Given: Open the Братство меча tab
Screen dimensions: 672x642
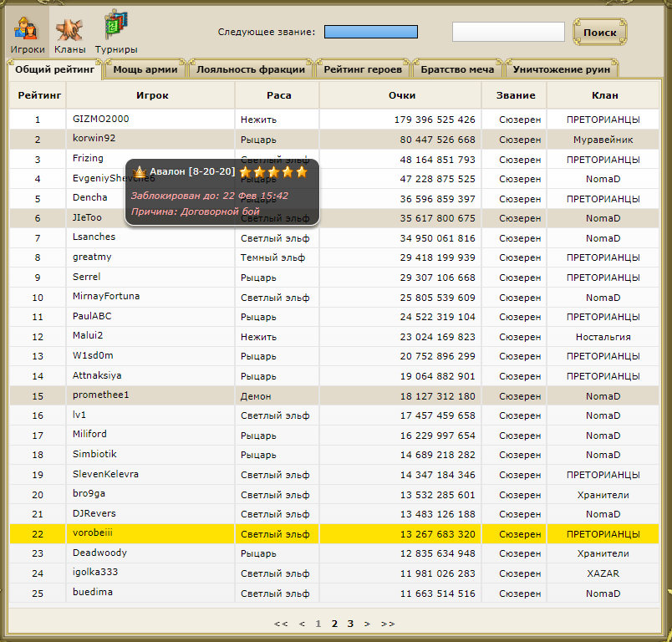Looking at the screenshot, I should pos(457,69).
